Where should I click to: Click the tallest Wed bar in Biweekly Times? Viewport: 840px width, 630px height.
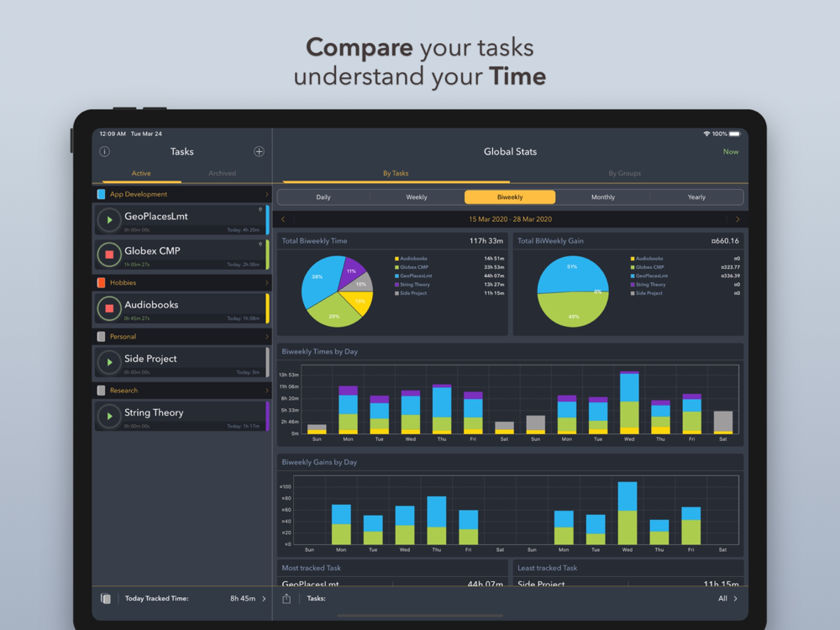click(629, 402)
